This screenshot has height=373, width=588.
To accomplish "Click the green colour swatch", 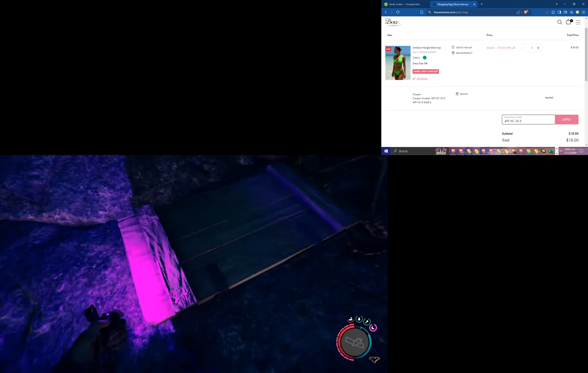I will point(425,58).
